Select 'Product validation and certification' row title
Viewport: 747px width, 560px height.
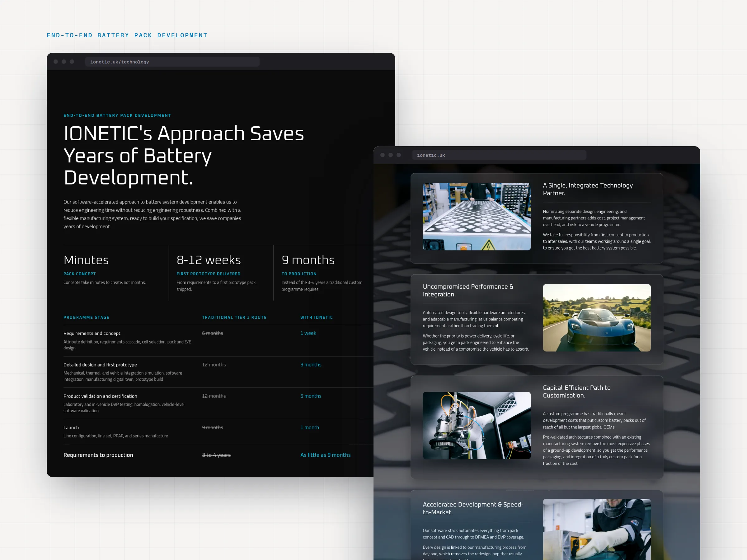coord(100,396)
